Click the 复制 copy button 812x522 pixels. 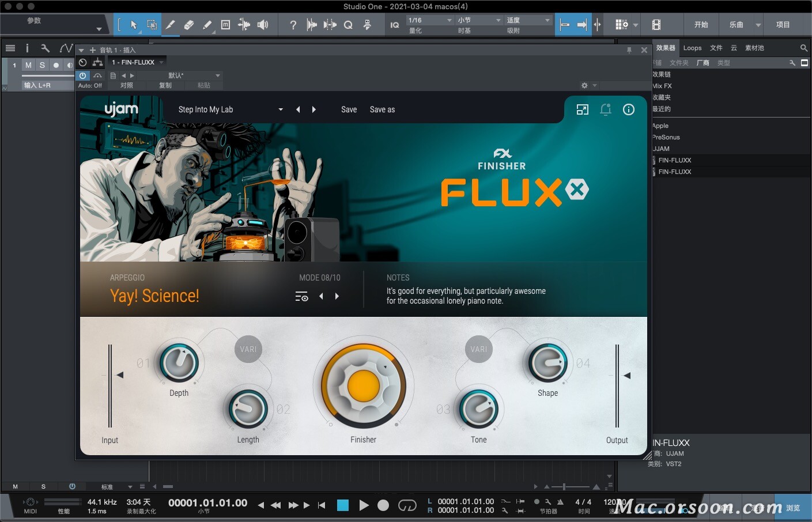(x=165, y=85)
